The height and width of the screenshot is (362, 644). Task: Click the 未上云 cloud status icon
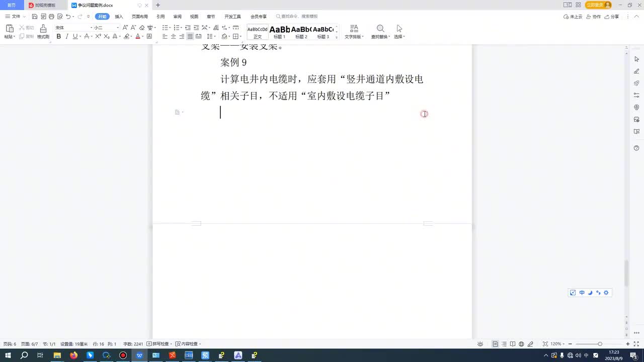pos(573,17)
